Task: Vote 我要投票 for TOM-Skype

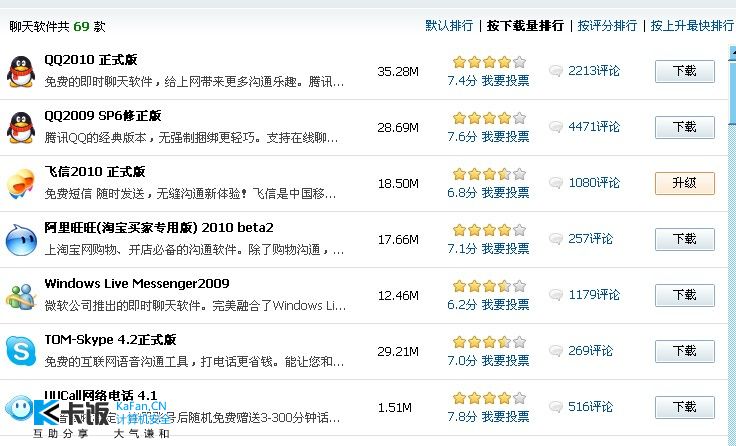Action: 506,361
